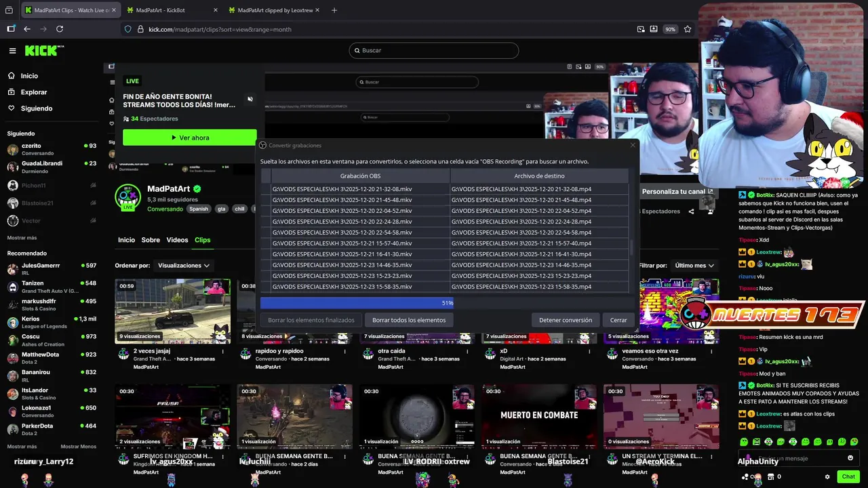Image resolution: width=868 pixels, height=488 pixels.
Task: Open chat settings gear icon
Action: tap(827, 476)
